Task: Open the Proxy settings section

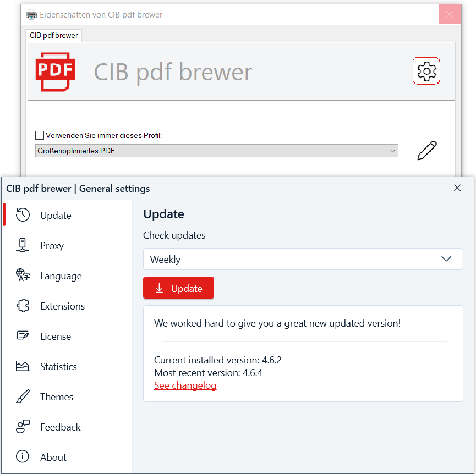Action: (67, 245)
